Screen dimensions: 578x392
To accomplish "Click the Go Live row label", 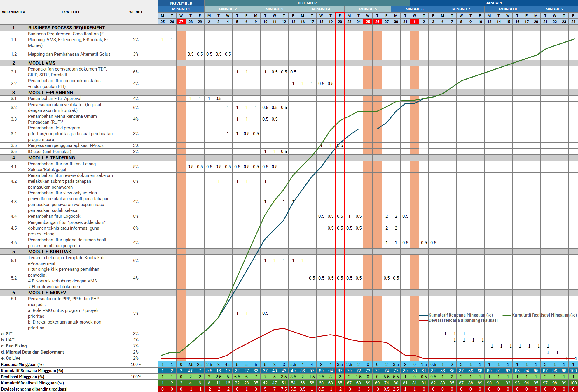I will [x=11, y=358].
